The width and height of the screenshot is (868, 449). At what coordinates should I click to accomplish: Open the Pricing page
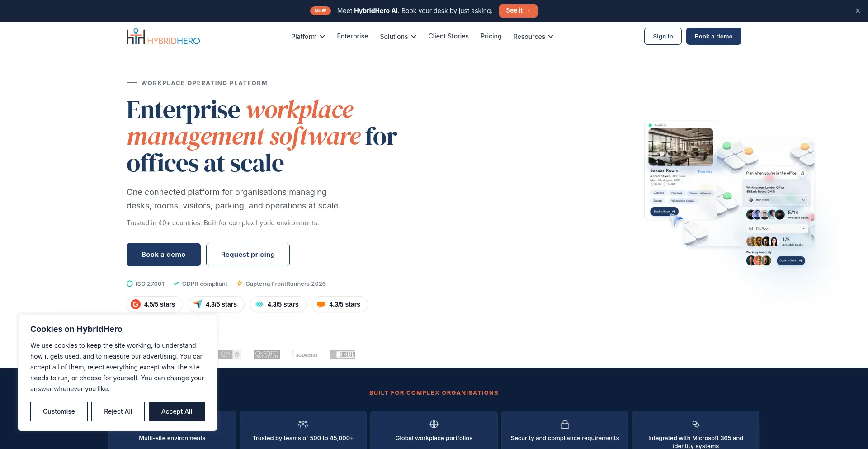coord(491,36)
